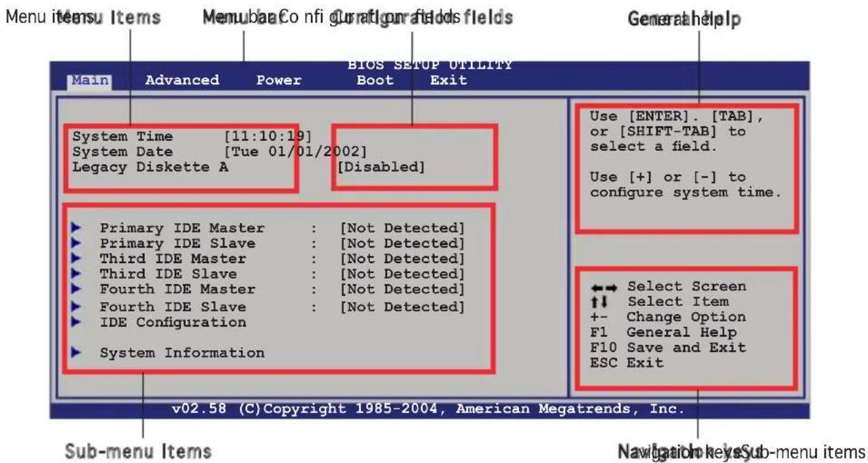Open the Primary IDE Master sub-menu label

(182, 228)
